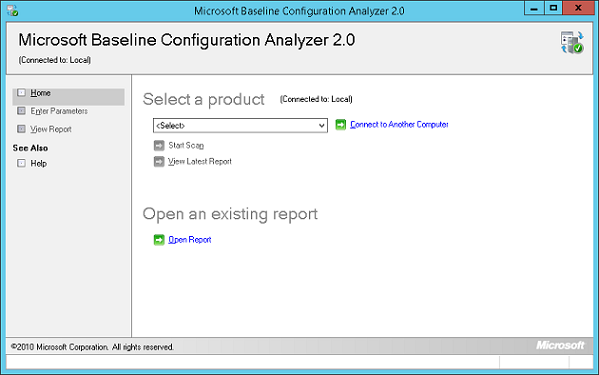Click the gray Start Scan arrow icon
The height and width of the screenshot is (375, 599).
[159, 145]
